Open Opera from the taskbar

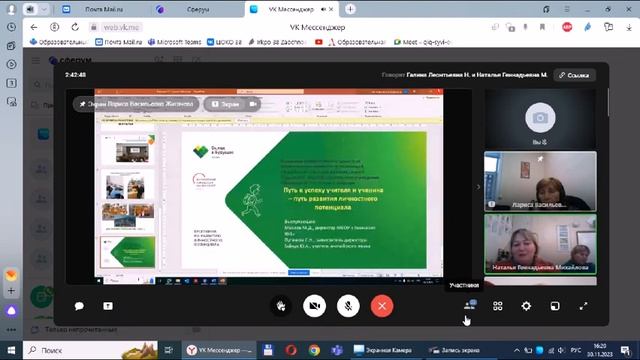291,350
